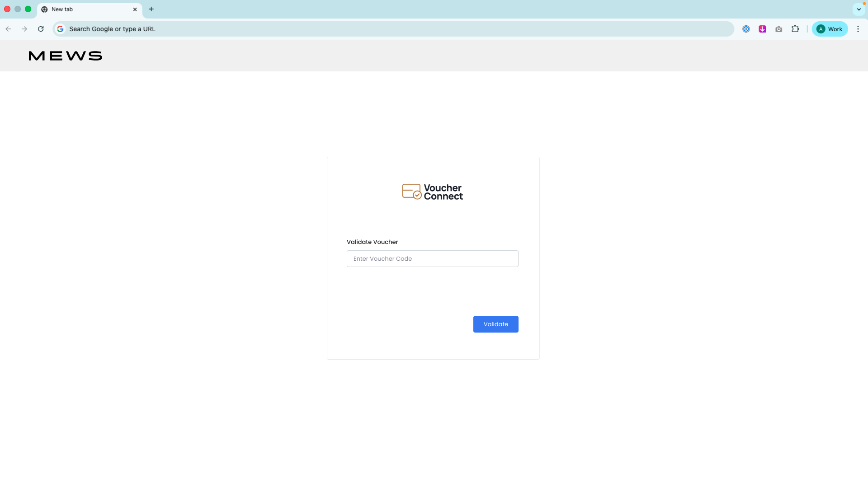
Task: Click the Google icon in the address bar
Action: 60,29
